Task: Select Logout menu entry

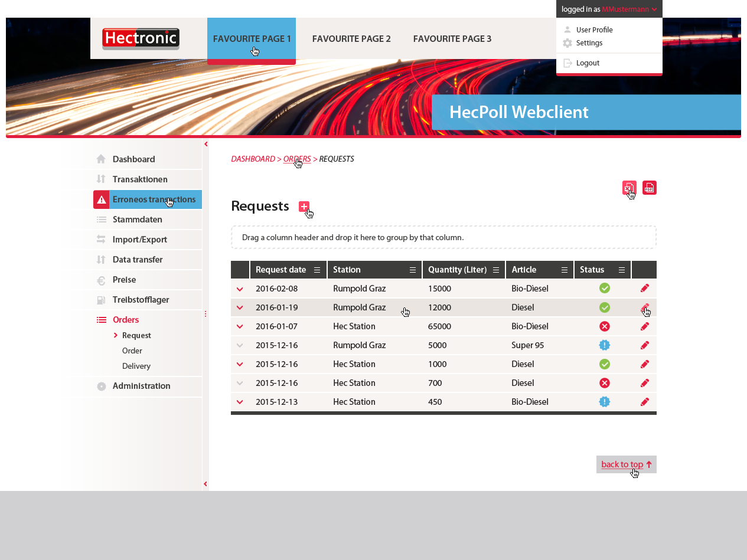Action: point(588,63)
